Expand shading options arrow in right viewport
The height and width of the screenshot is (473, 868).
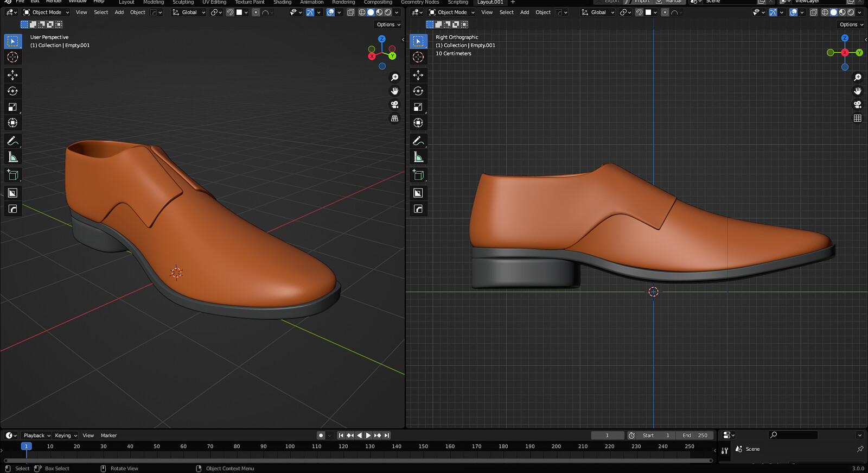tap(859, 12)
